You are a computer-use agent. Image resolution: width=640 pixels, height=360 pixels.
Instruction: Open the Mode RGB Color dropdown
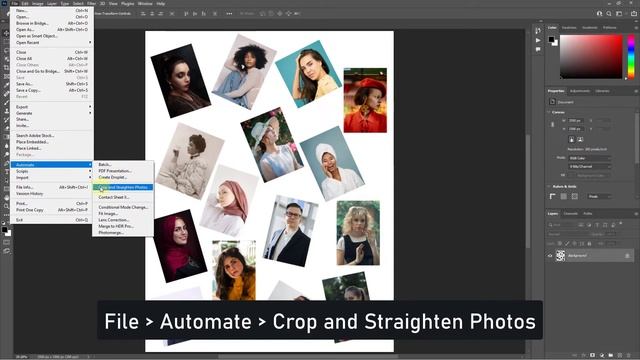pyautogui.click(x=590, y=158)
